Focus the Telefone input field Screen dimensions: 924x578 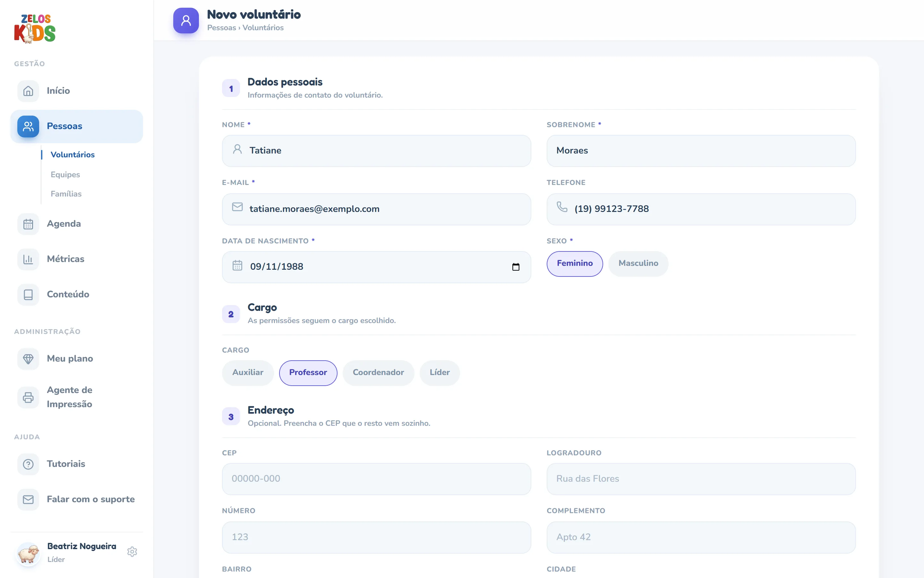[701, 209]
